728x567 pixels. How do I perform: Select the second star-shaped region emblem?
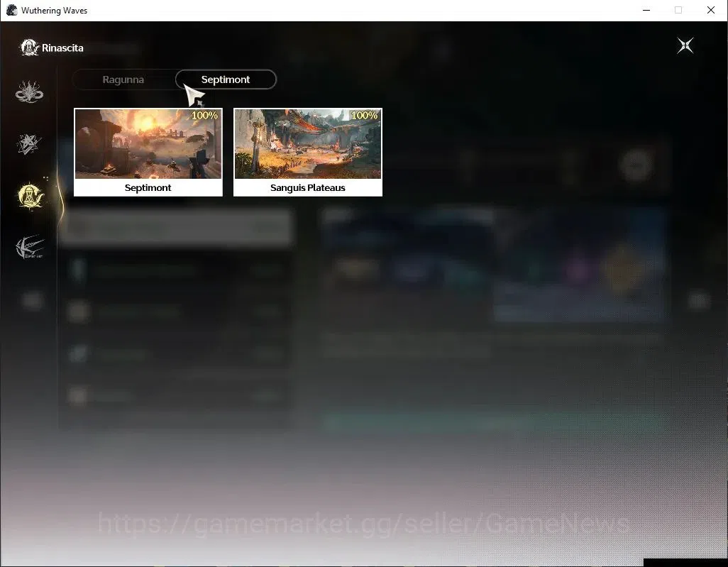[x=29, y=144]
